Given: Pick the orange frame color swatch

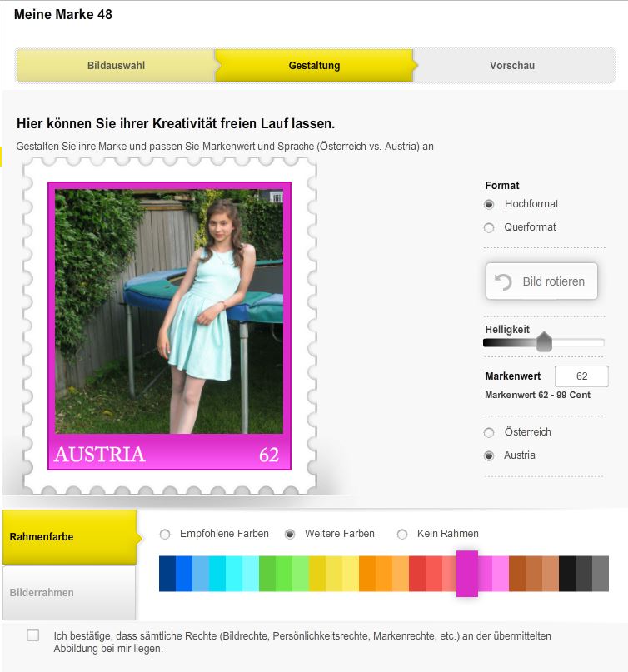Looking at the screenshot, I should point(367,574).
